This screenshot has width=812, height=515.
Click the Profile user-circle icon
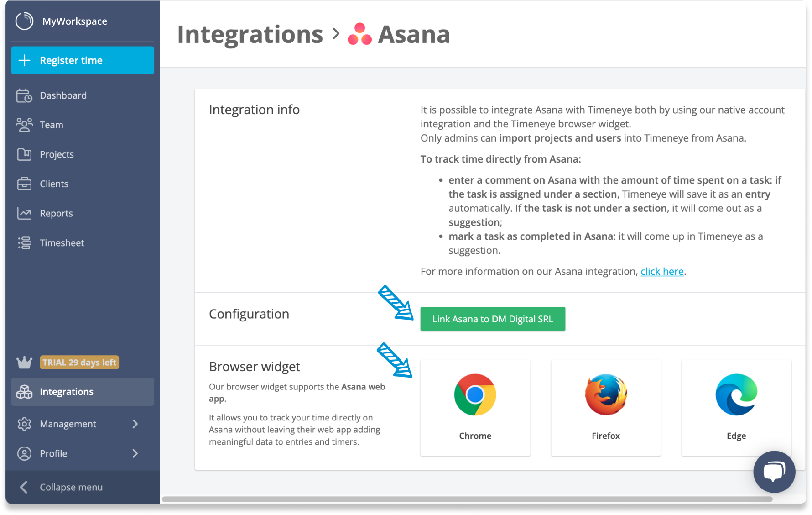24,453
